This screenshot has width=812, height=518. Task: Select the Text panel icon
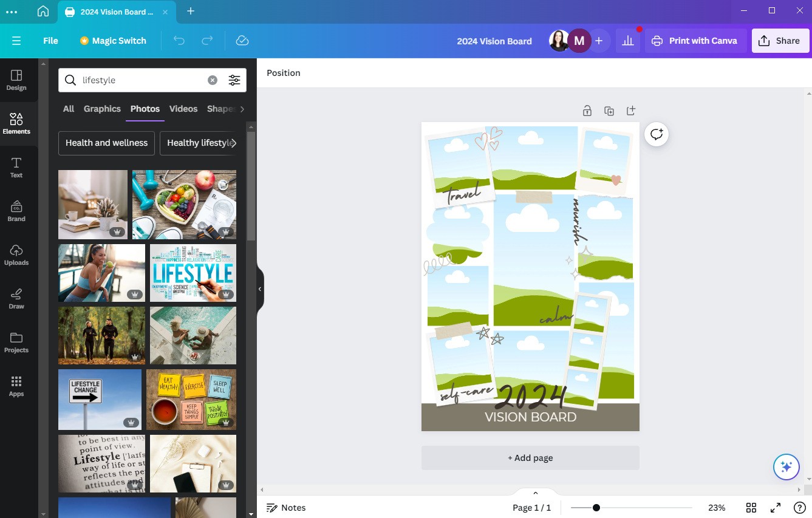point(16,166)
